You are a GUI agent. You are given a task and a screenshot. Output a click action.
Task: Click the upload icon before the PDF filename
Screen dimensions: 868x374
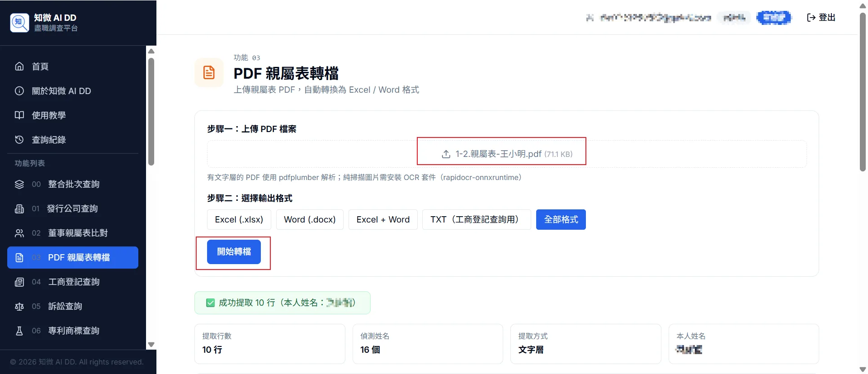pos(446,154)
